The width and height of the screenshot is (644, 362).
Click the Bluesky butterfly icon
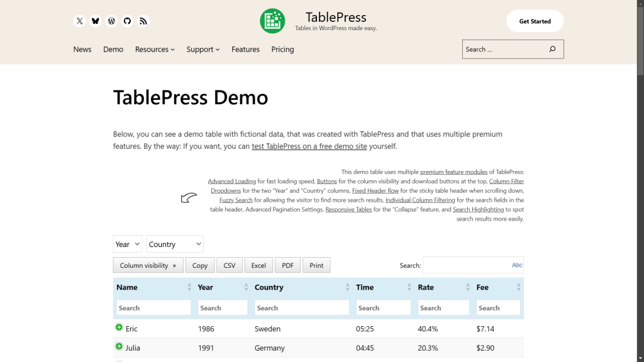96,21
